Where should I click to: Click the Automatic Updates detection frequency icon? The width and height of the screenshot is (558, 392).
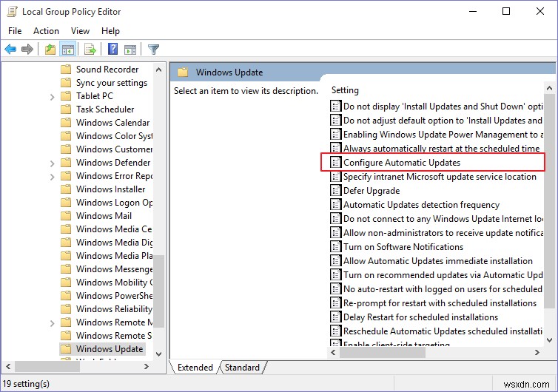coord(335,205)
